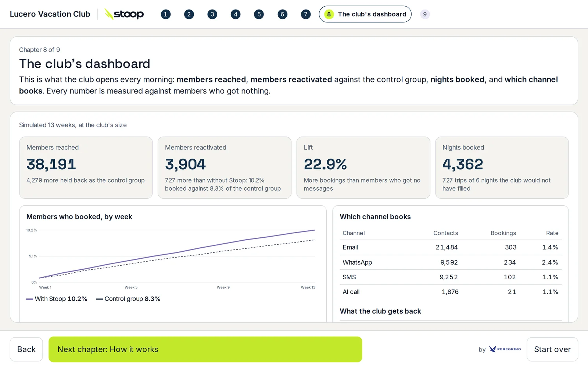Click Next chapter: How it works
The image size is (588, 368).
[x=205, y=349]
